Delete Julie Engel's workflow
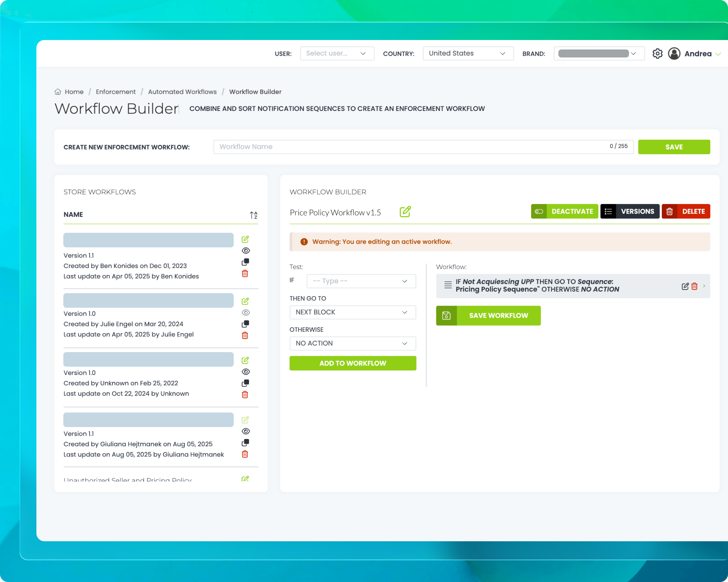This screenshot has height=582, width=728. pyautogui.click(x=245, y=335)
